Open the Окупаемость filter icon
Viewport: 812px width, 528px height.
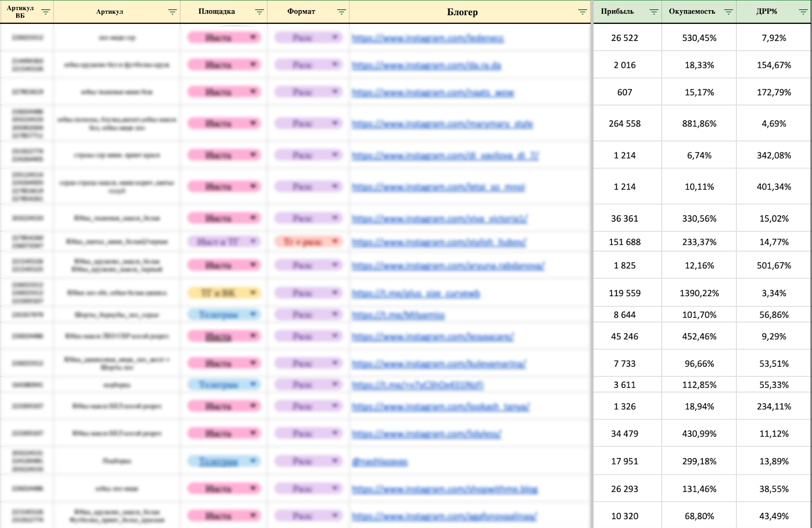(x=728, y=12)
